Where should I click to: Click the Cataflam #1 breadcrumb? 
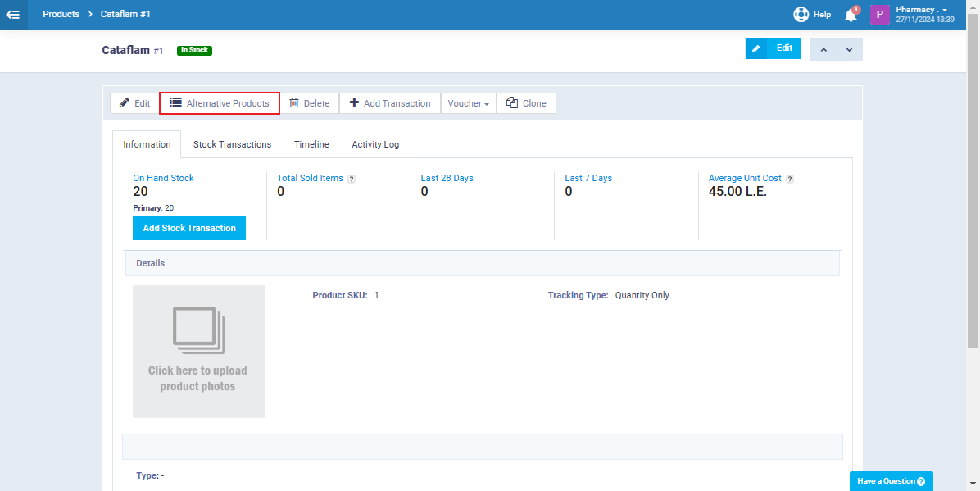[x=125, y=14]
